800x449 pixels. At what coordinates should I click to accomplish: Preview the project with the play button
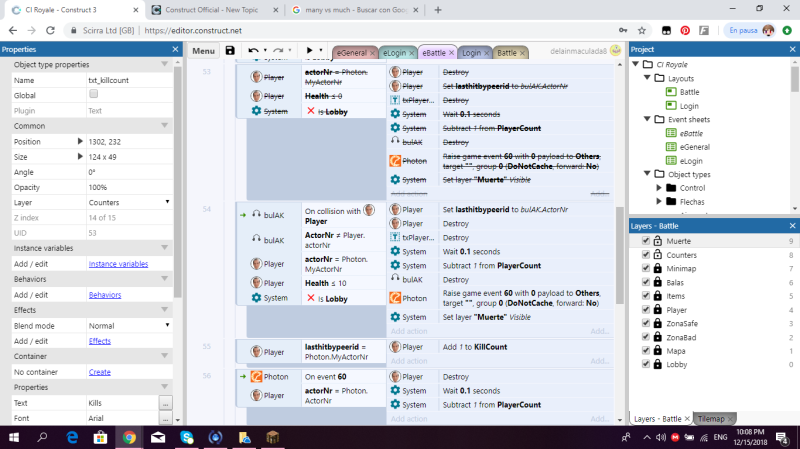click(x=309, y=50)
